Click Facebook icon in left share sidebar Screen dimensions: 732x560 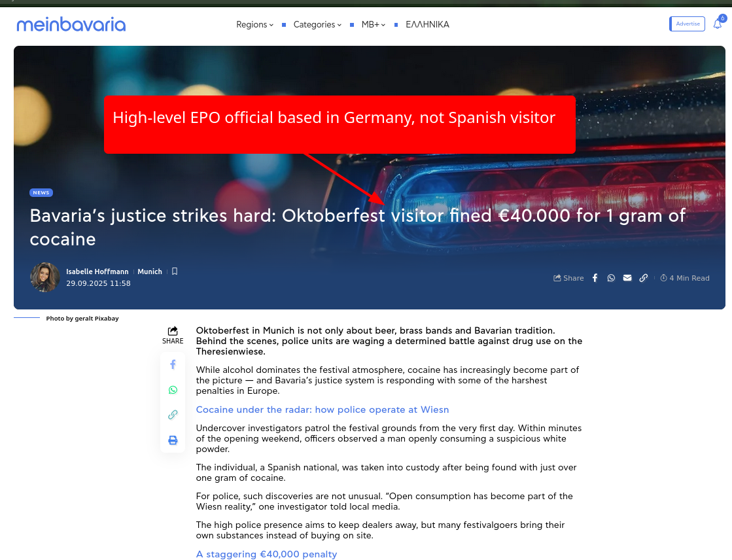173,364
